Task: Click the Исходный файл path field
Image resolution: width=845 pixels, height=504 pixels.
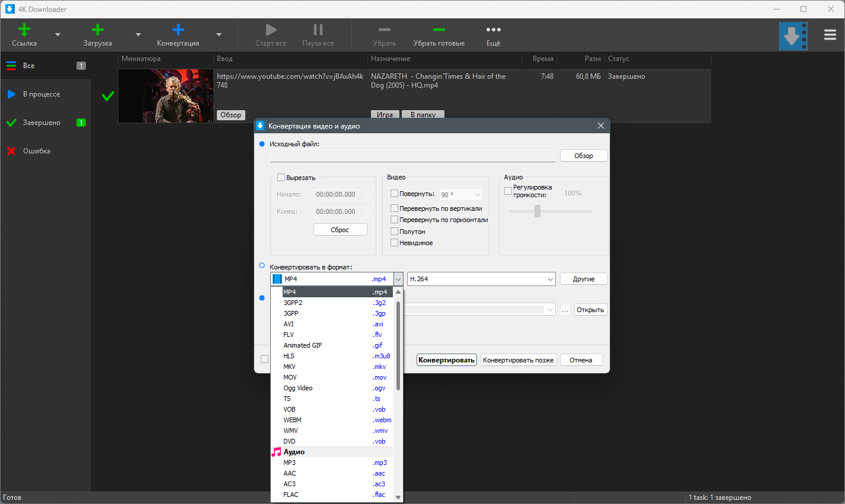Action: 413,156
